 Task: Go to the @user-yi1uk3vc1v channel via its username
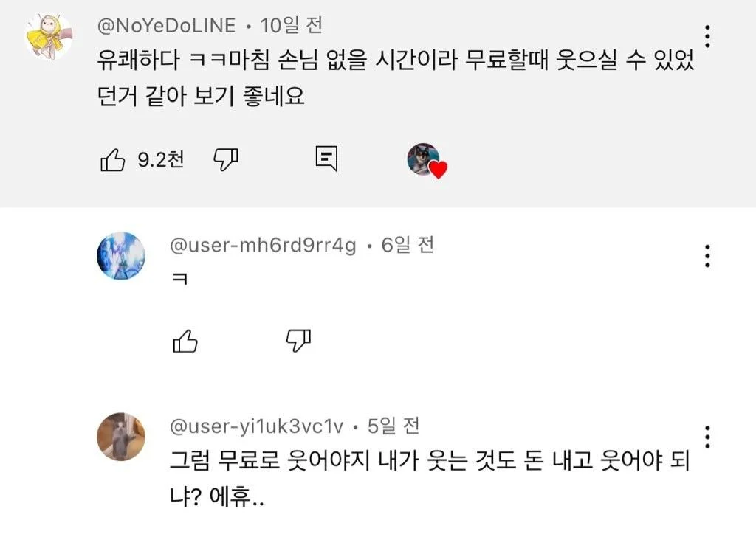click(x=255, y=426)
